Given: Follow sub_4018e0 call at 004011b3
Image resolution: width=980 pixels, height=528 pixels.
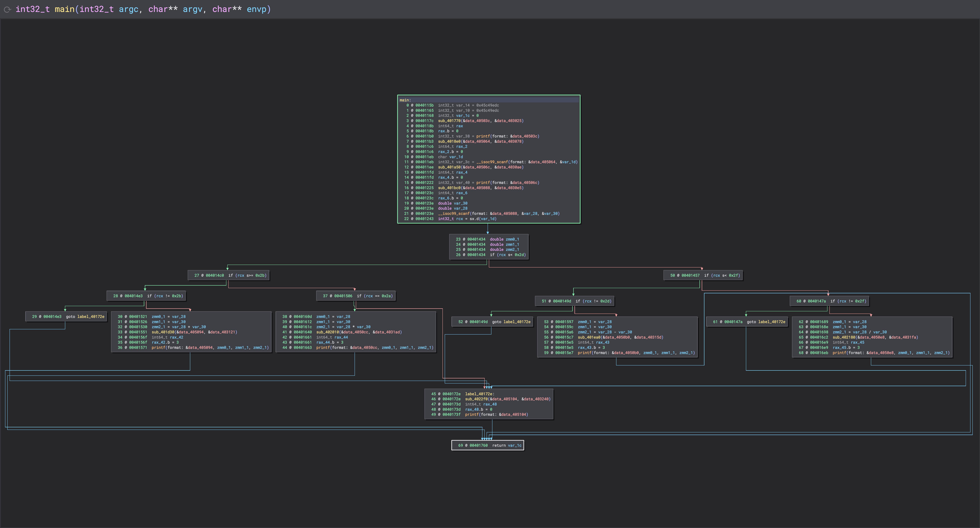Looking at the screenshot, I should pos(449,141).
